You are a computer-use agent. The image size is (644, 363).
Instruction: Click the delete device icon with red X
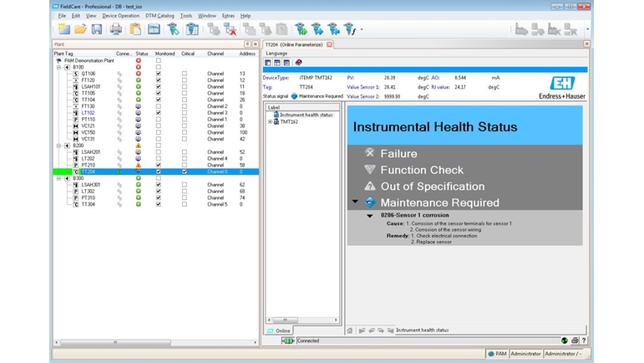click(230, 29)
